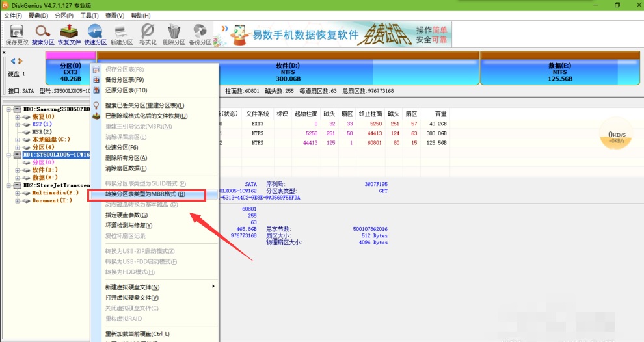
Task: Open the 硬盘(D) menu
Action: 38,16
